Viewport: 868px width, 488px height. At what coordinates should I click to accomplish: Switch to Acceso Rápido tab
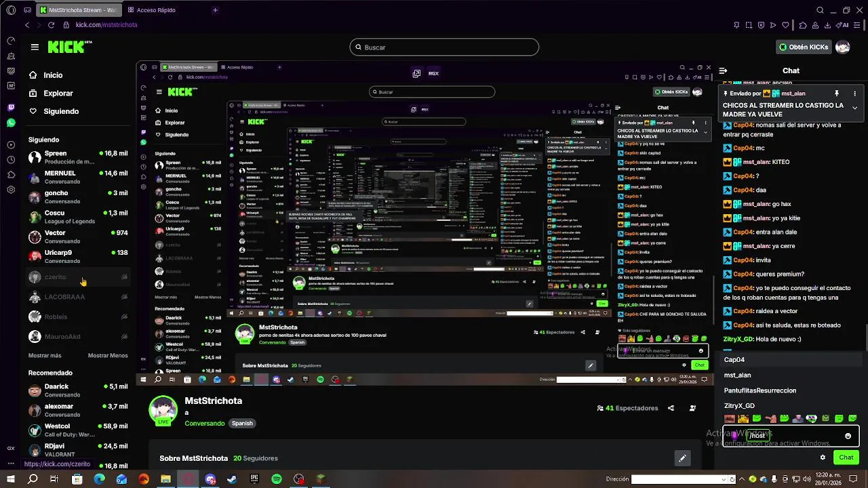click(151, 10)
